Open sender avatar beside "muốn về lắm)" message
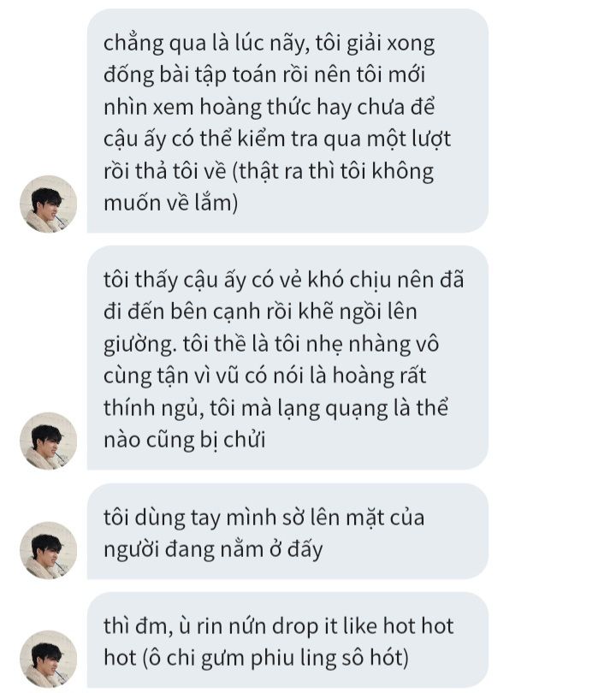The height and width of the screenshot is (693, 616). 49,204
